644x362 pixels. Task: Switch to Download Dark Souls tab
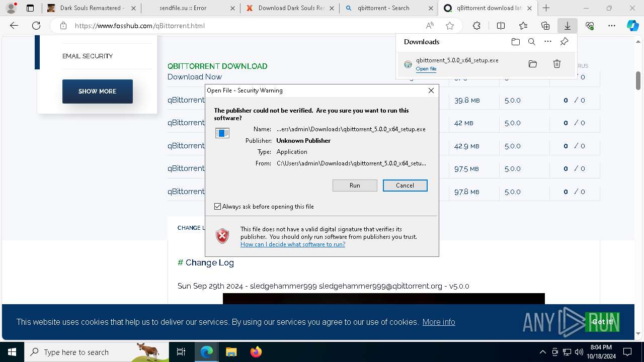(x=289, y=8)
